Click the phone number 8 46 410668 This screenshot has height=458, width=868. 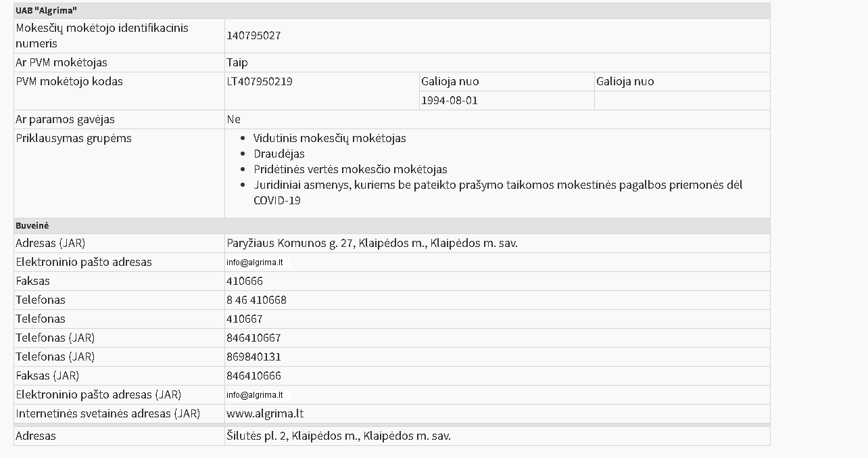(256, 300)
